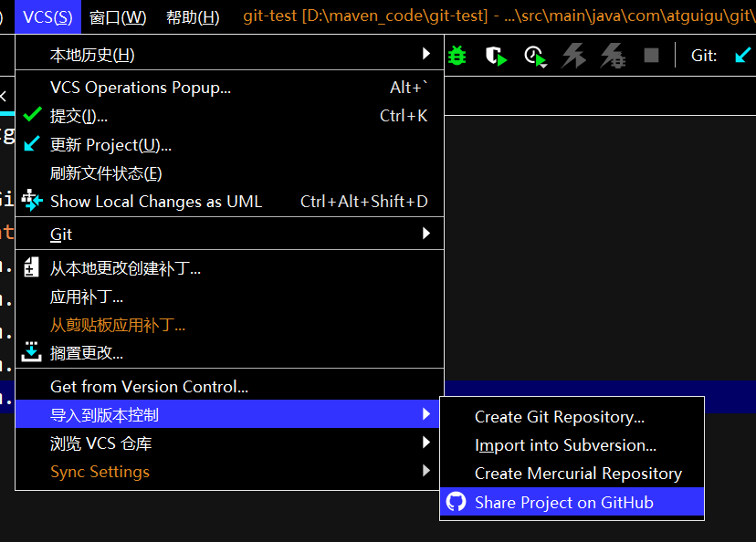Choose 更新 Project(U)... entry

(229, 144)
